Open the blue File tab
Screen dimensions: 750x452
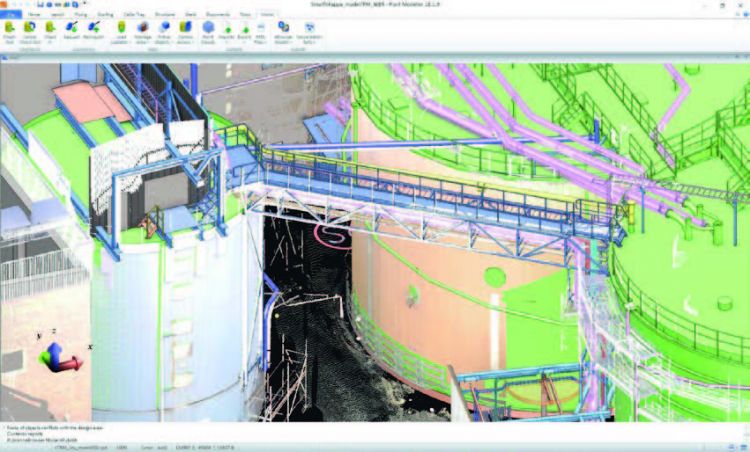pyautogui.click(x=11, y=14)
